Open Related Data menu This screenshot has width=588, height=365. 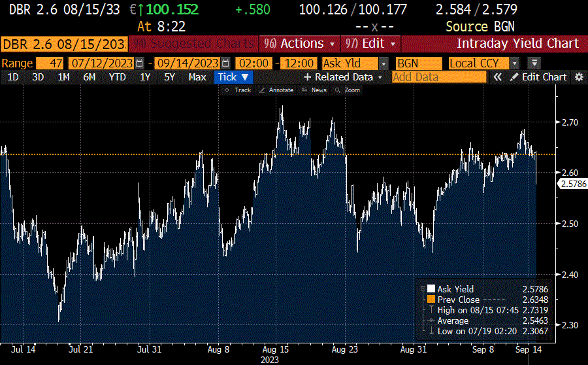[343, 77]
